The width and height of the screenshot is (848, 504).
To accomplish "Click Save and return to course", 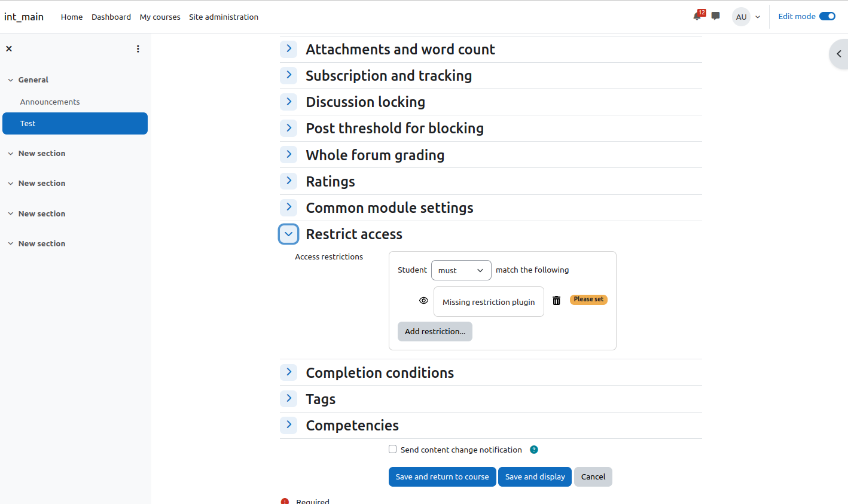I will 443,476.
